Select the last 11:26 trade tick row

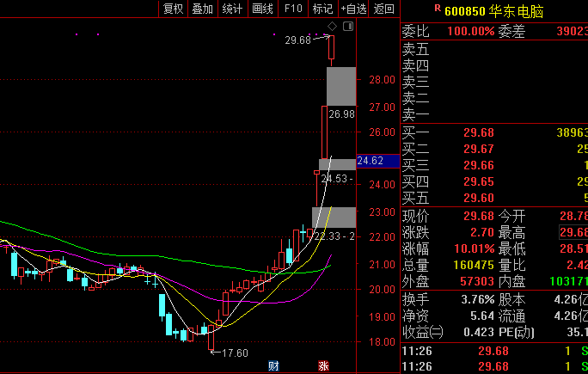click(494, 366)
